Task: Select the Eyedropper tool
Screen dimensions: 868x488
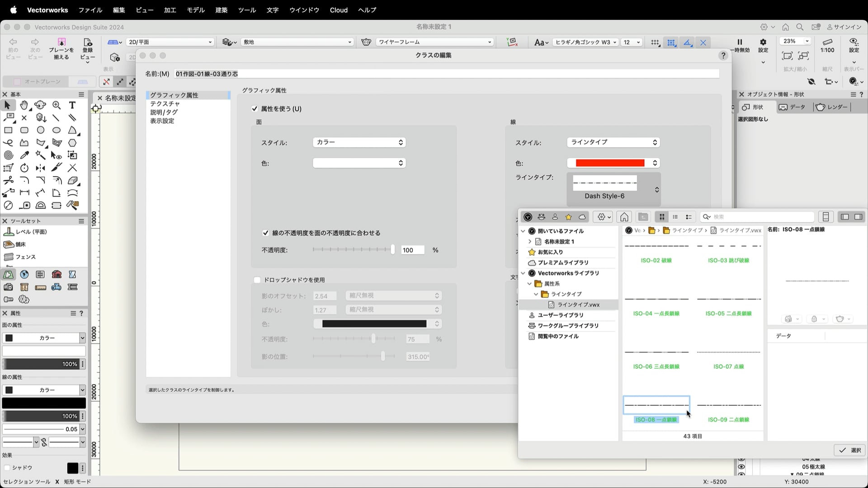Action: pyautogui.click(x=24, y=155)
